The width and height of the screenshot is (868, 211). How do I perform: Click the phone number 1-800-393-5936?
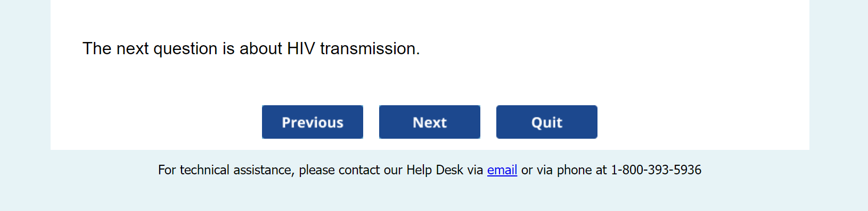click(x=656, y=170)
